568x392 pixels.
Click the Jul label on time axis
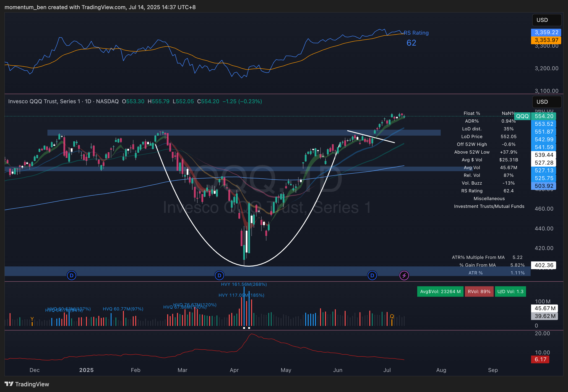(x=387, y=370)
